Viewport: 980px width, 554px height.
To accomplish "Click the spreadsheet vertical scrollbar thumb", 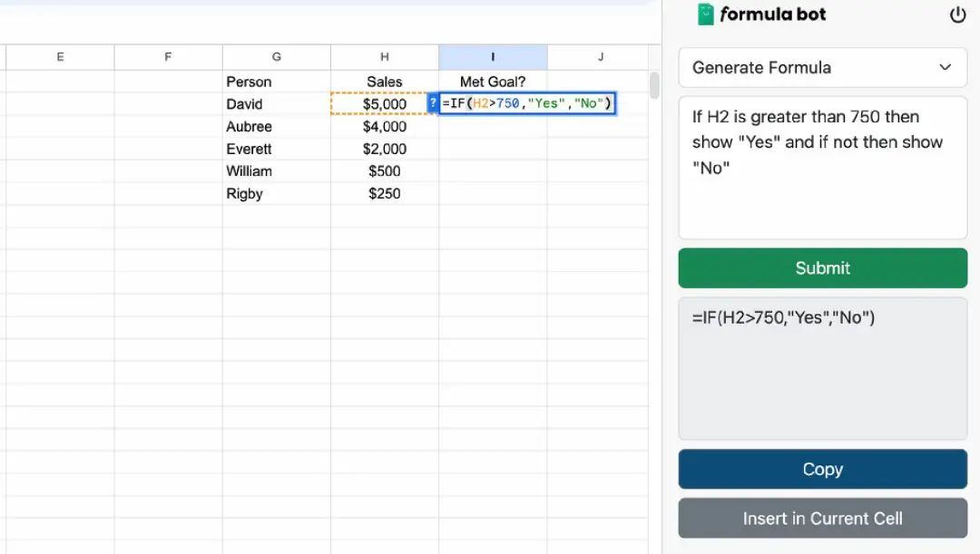I will [654, 85].
